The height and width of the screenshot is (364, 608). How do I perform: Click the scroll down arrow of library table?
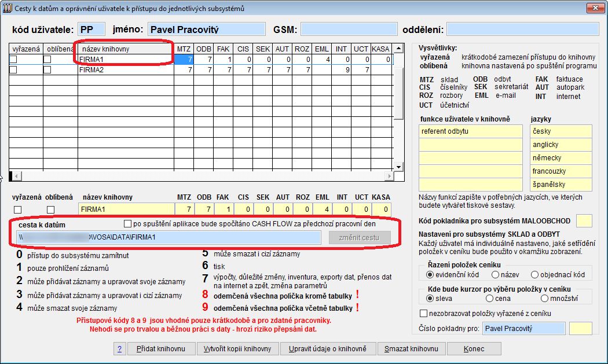tap(398, 166)
